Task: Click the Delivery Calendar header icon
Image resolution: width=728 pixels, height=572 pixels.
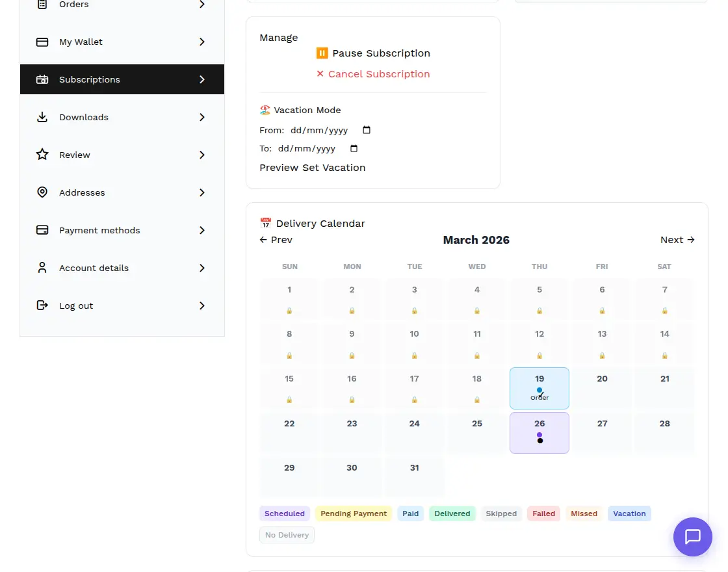Action: [266, 222]
